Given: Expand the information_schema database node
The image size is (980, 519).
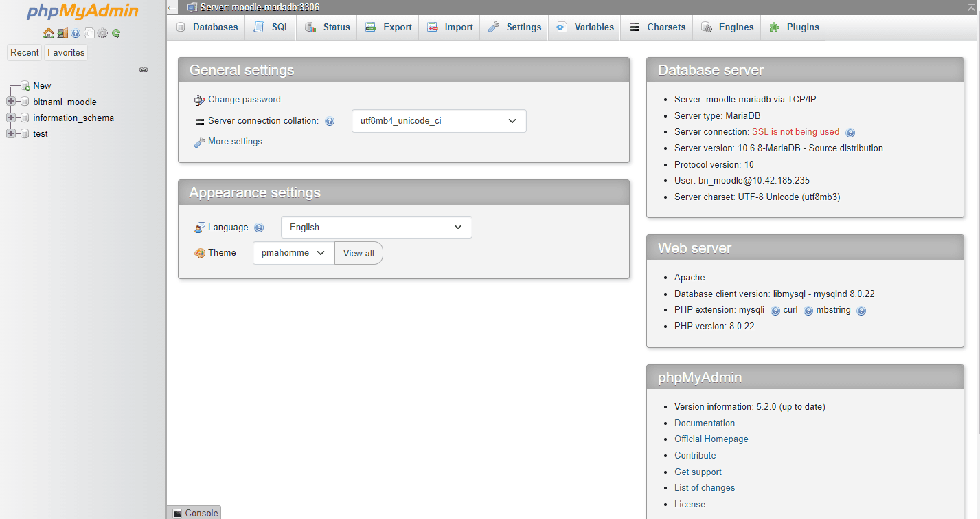Looking at the screenshot, I should tap(11, 118).
